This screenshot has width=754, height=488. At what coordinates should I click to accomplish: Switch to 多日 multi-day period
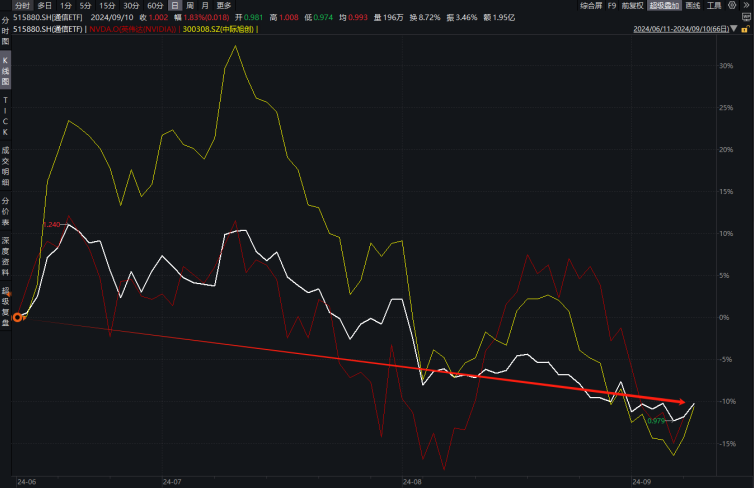[x=45, y=6]
